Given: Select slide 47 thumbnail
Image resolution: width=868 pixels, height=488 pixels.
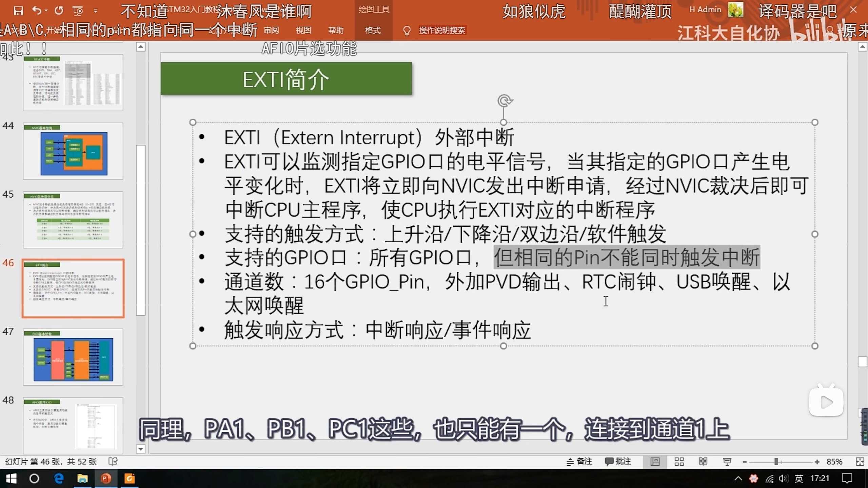Looking at the screenshot, I should click(x=73, y=357).
